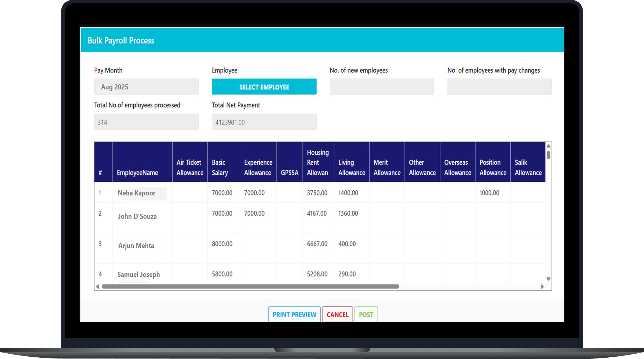Select employee Samuel Joseph
644x359 pixels.
pos(138,275)
